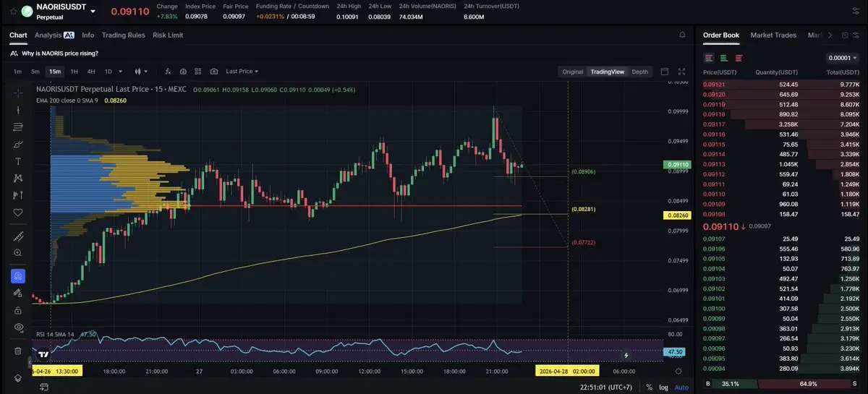Select the crosshair cursor tool

click(18, 93)
